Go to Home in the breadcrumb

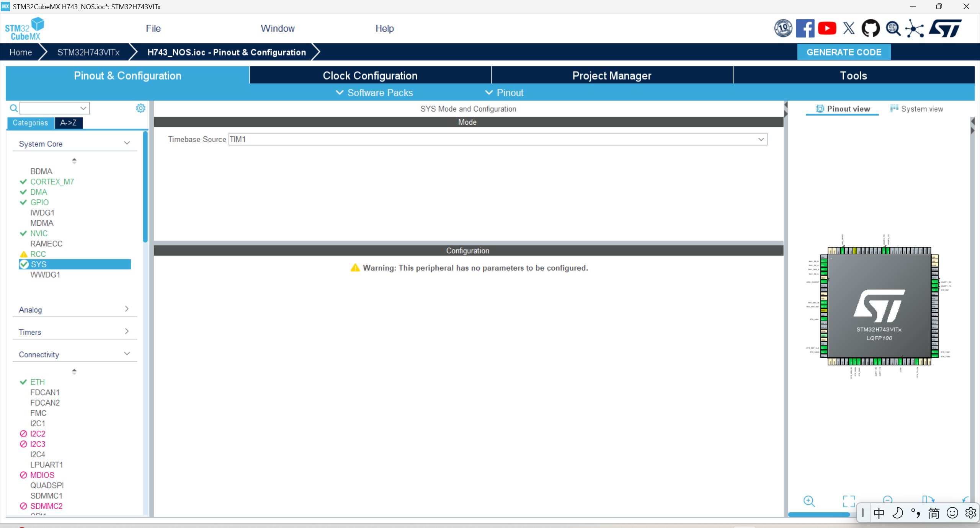[x=21, y=52]
